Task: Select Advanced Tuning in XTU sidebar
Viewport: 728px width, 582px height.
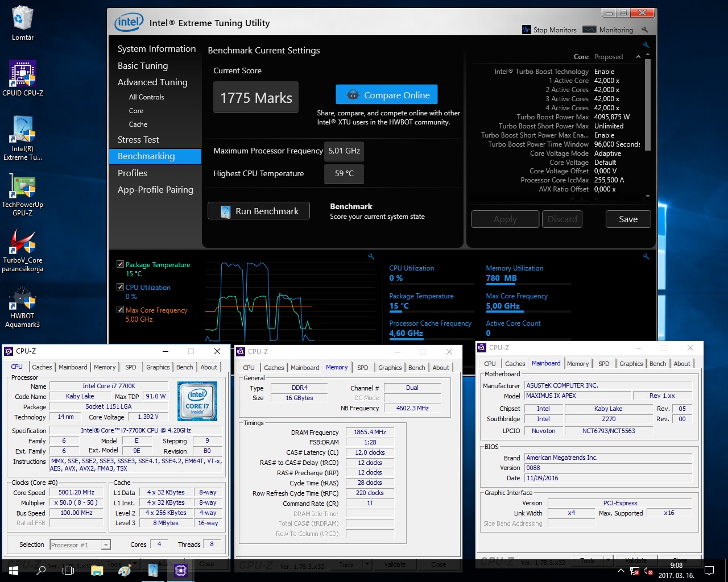Action: [152, 82]
